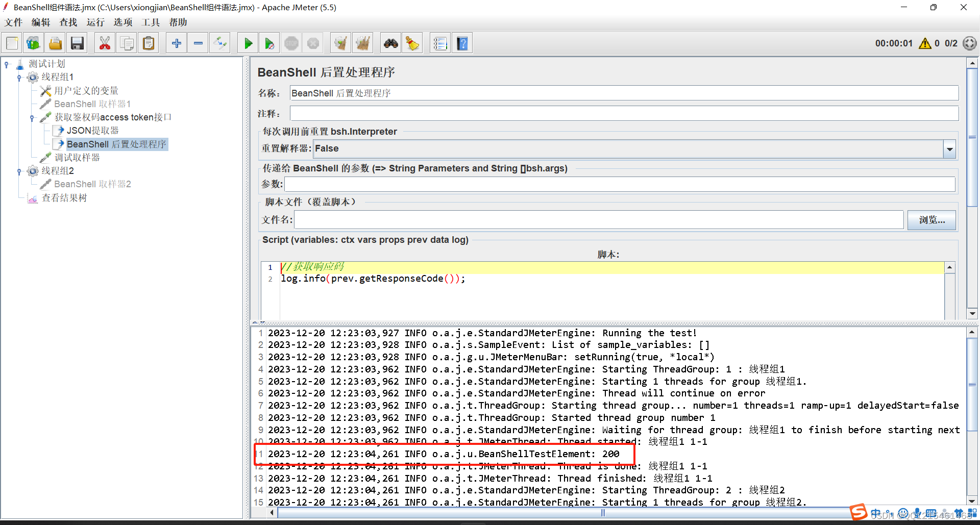Open the 文件 menu
Viewport: 980px width, 525px height.
click(x=14, y=22)
